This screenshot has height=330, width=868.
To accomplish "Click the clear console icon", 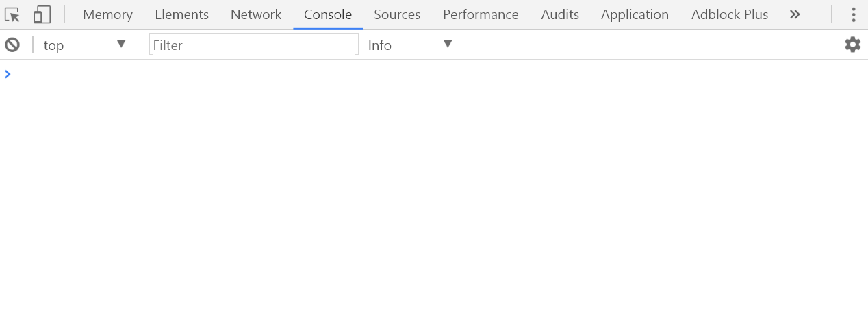I will tap(12, 45).
